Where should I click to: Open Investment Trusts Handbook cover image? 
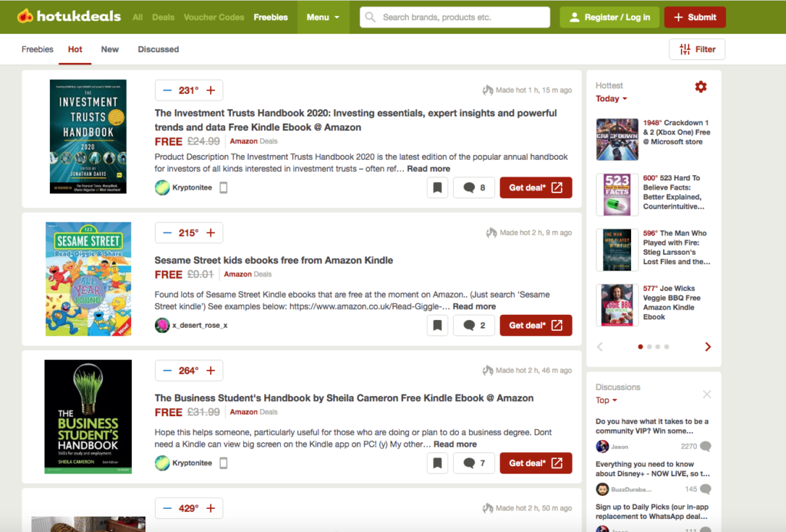pyautogui.click(x=88, y=137)
